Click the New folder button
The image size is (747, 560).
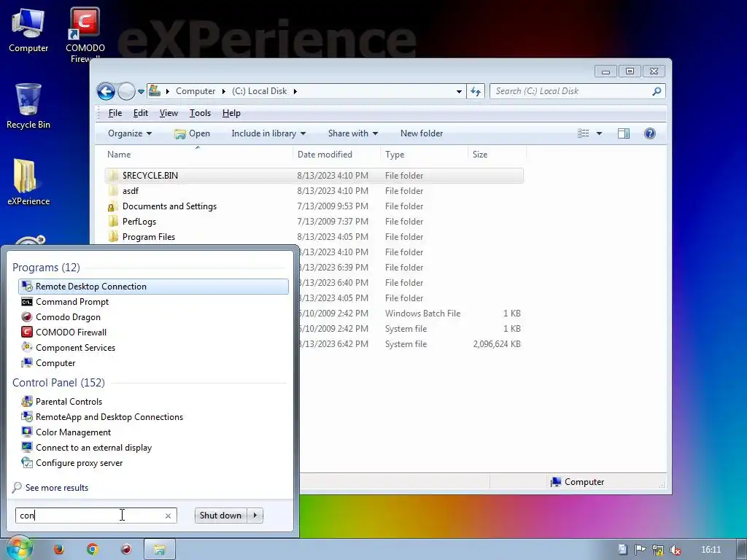(x=422, y=133)
